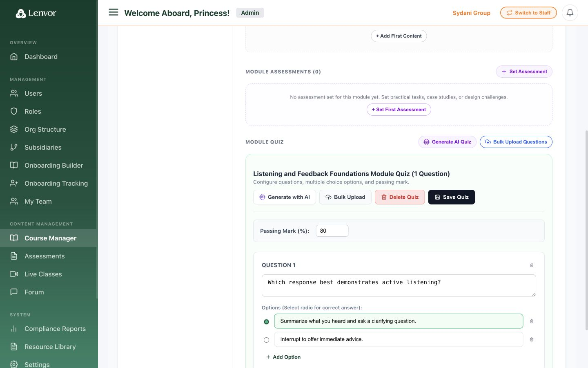
Task: Click the Assessments document icon
Action: 14,256
